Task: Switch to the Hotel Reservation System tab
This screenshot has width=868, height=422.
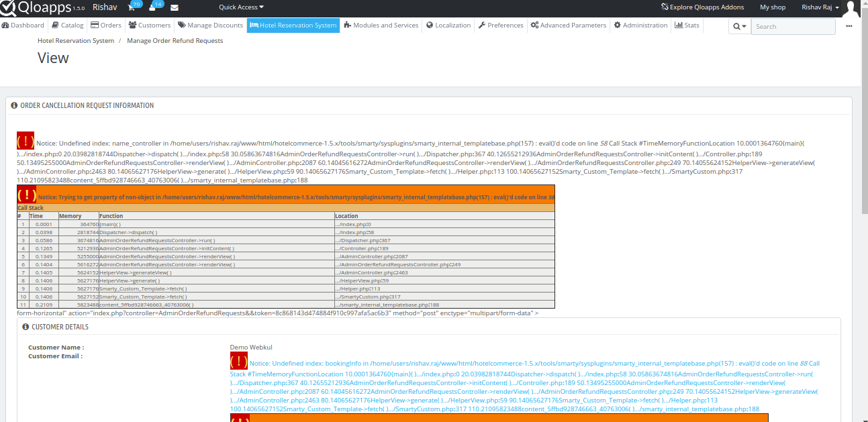Action: (x=295, y=25)
